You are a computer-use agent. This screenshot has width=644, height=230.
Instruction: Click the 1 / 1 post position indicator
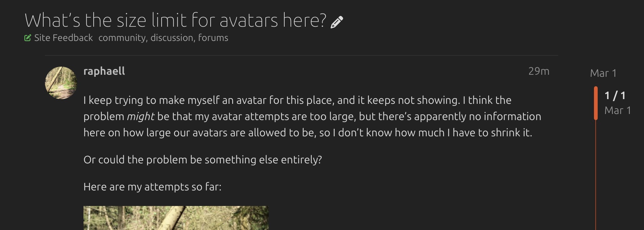[615, 96]
